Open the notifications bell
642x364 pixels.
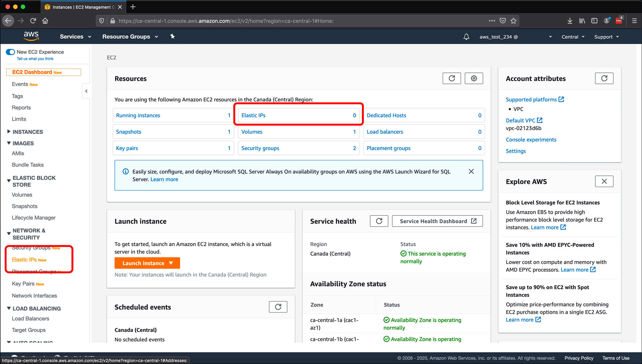point(466,37)
